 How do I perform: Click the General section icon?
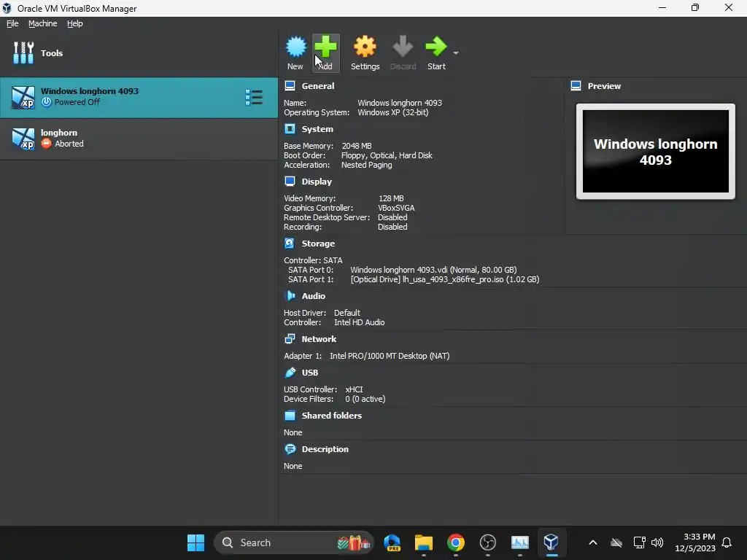pos(290,86)
